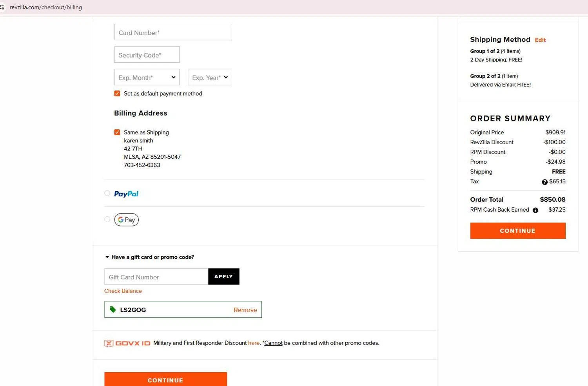The height and width of the screenshot is (386, 588).
Task: Select the PayPal radio button
Action: point(107,193)
